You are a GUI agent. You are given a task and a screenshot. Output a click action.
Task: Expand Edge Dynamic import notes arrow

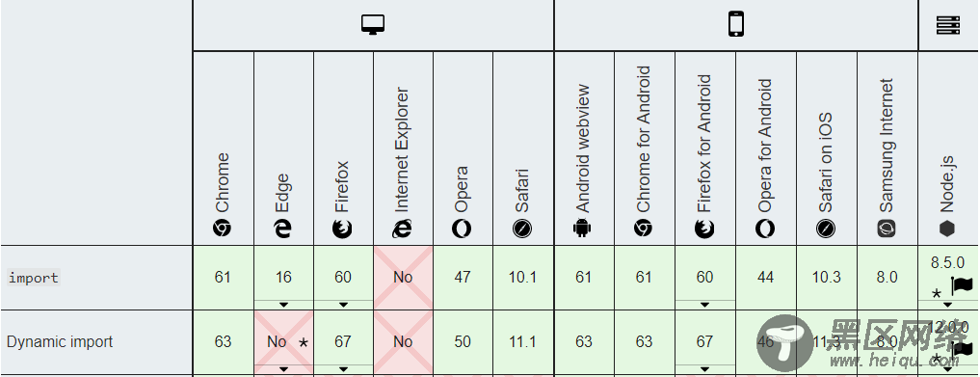click(x=283, y=369)
